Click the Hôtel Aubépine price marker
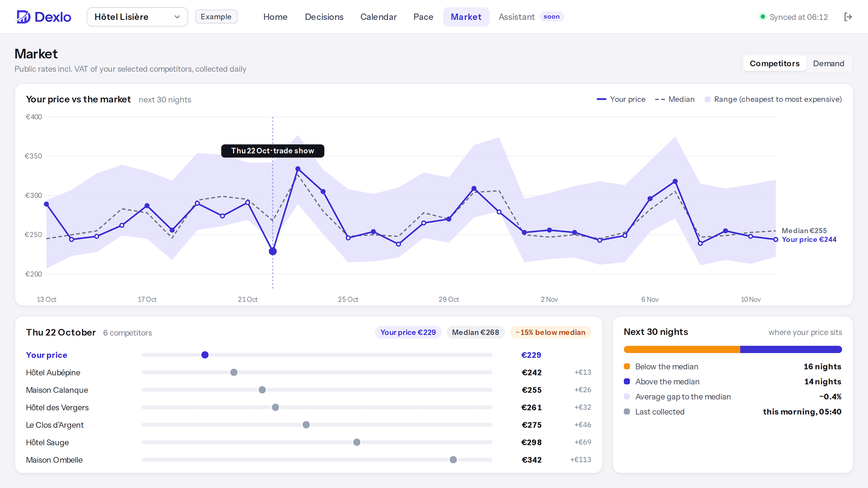 tap(234, 373)
